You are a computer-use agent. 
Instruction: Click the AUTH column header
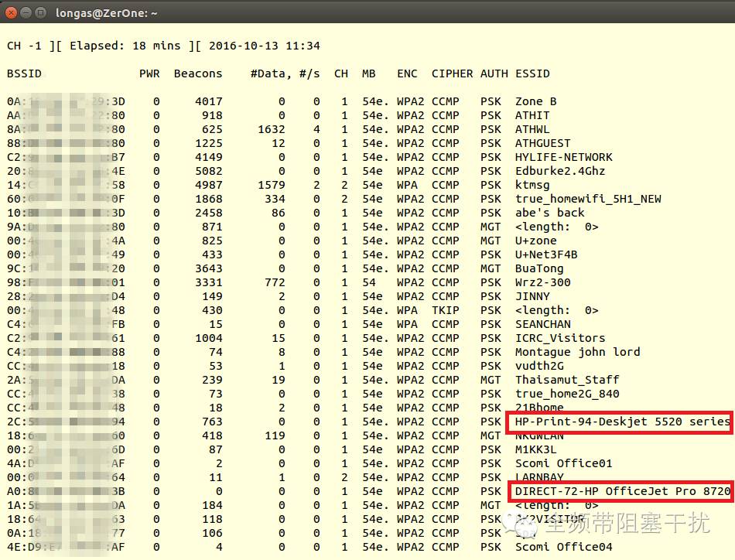(x=494, y=73)
